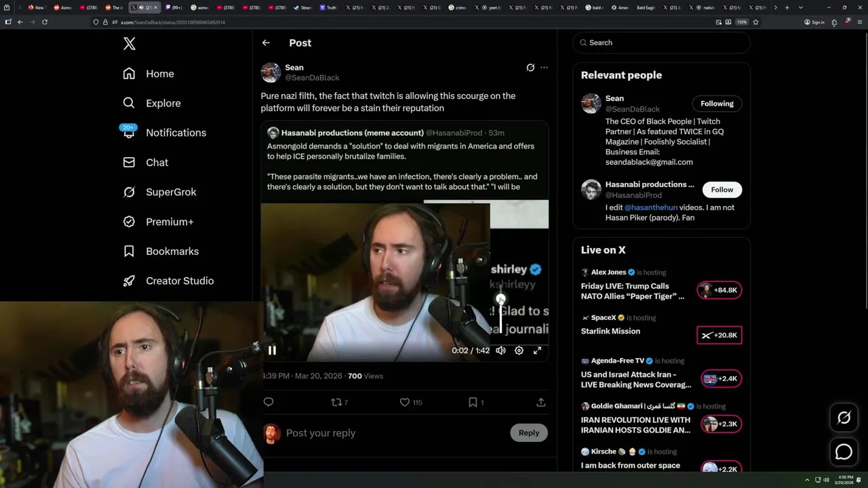Viewport: 868px width, 488px height.
Task: Click browser Sign in button
Action: click(814, 22)
